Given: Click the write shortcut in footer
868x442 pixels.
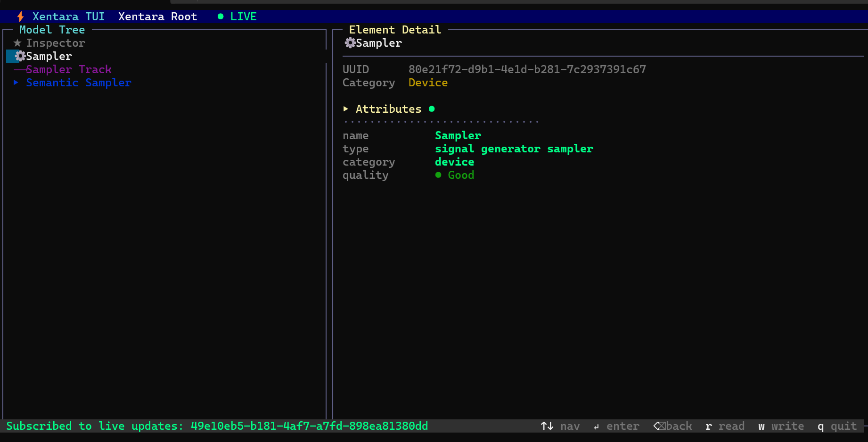Looking at the screenshot, I should [781, 426].
